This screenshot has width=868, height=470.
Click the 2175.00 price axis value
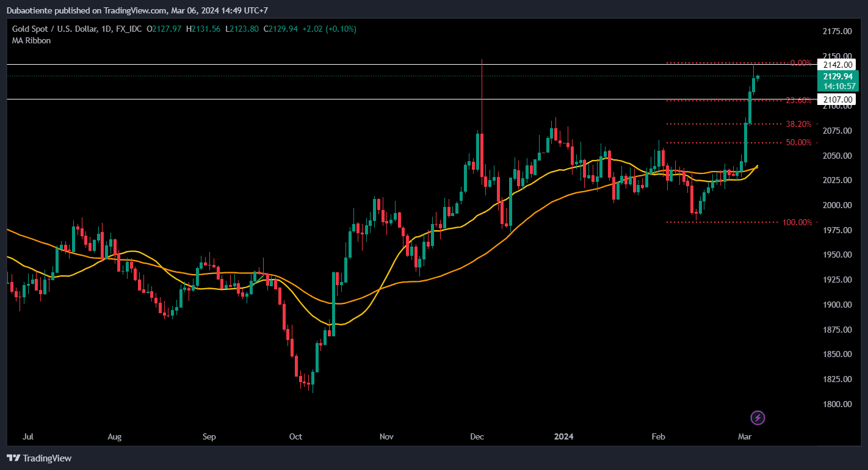pos(837,31)
